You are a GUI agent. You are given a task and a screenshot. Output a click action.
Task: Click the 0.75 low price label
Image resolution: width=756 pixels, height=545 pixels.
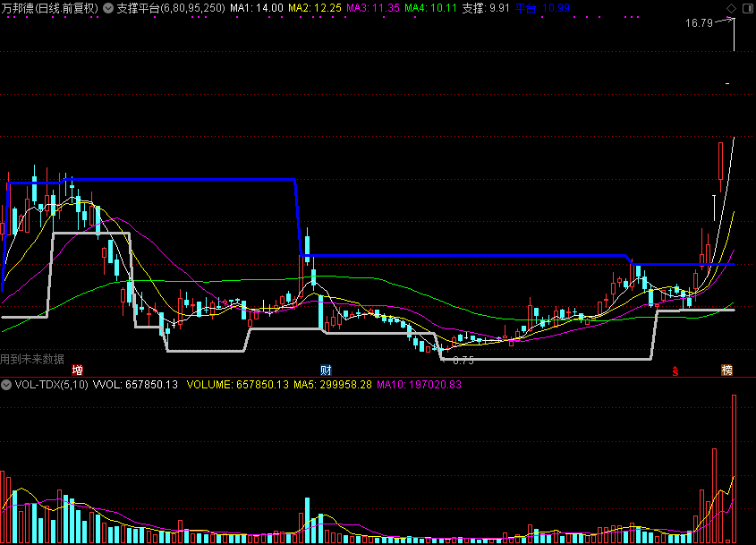coord(463,361)
